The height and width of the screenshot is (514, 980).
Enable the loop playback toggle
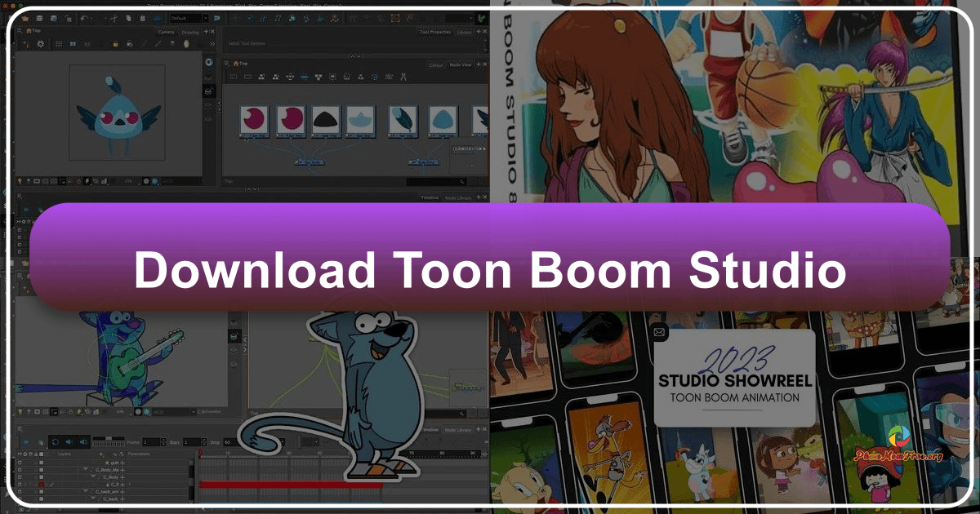pos(56,441)
